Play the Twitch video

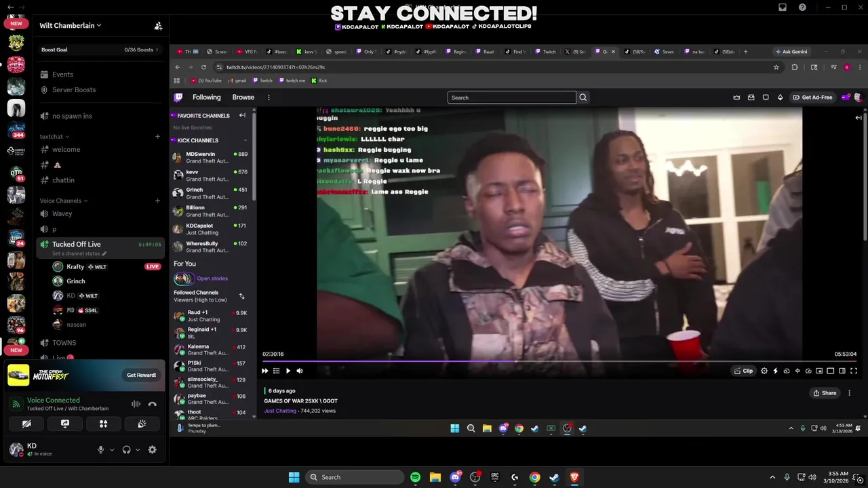click(x=288, y=371)
